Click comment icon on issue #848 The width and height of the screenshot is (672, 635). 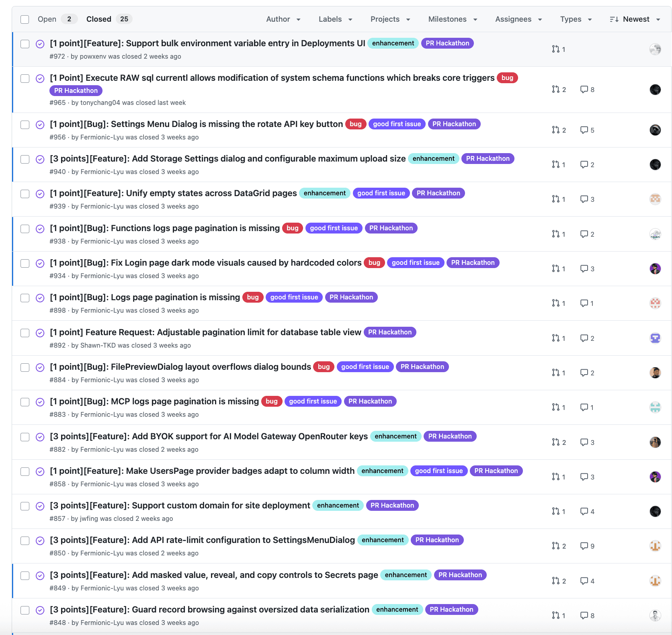coord(584,615)
